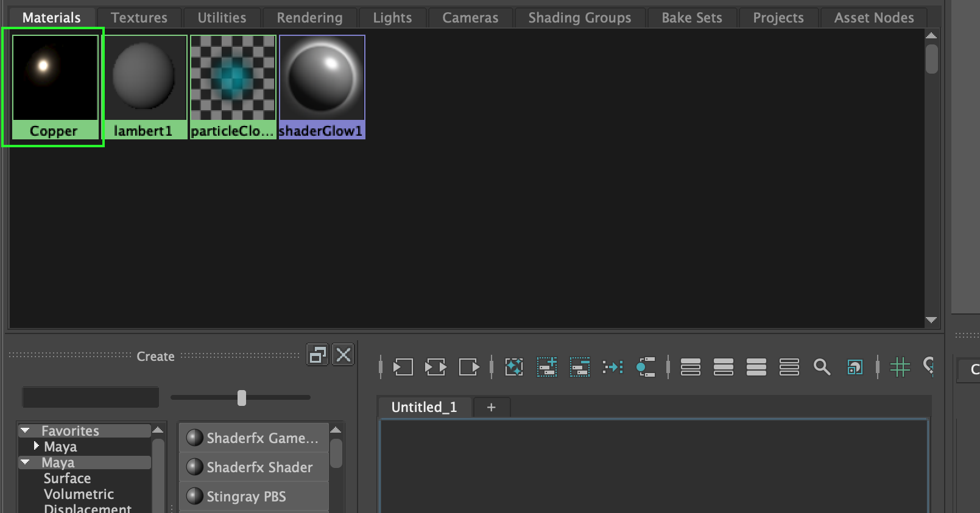The width and height of the screenshot is (980, 513).
Task: Open the Shading Groups tab
Action: tap(579, 18)
